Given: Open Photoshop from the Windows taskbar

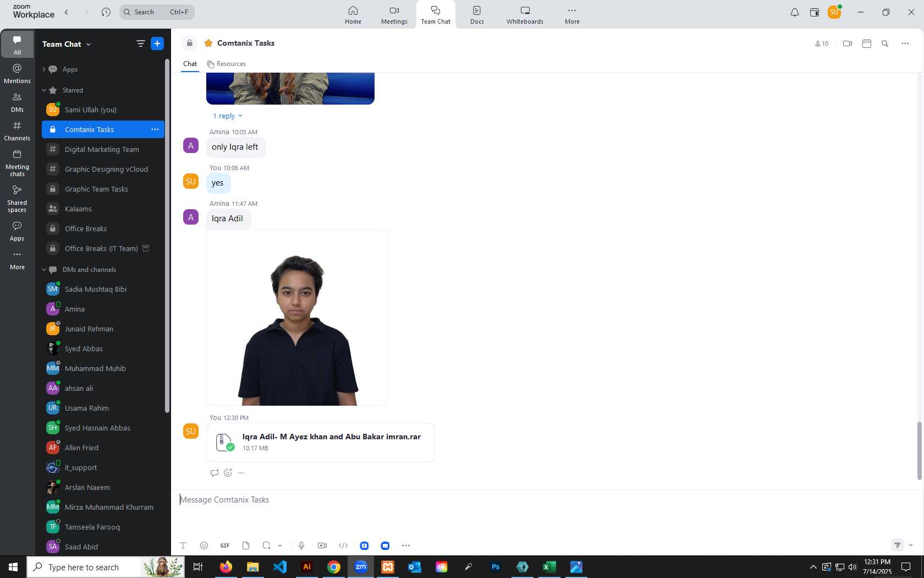Looking at the screenshot, I should 496,567.
